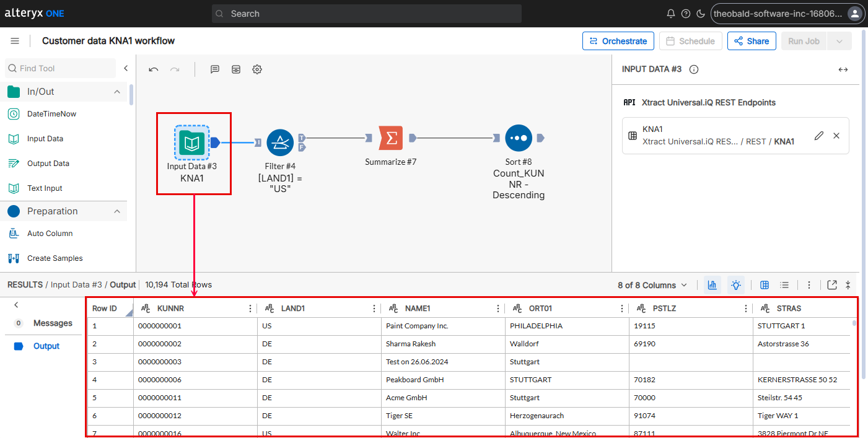This screenshot has width=868, height=438.
Task: Open results in new window icon
Action: click(832, 285)
